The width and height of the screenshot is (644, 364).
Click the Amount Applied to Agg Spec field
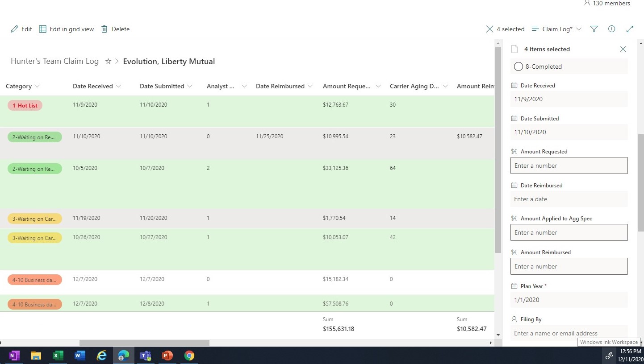coord(569,232)
